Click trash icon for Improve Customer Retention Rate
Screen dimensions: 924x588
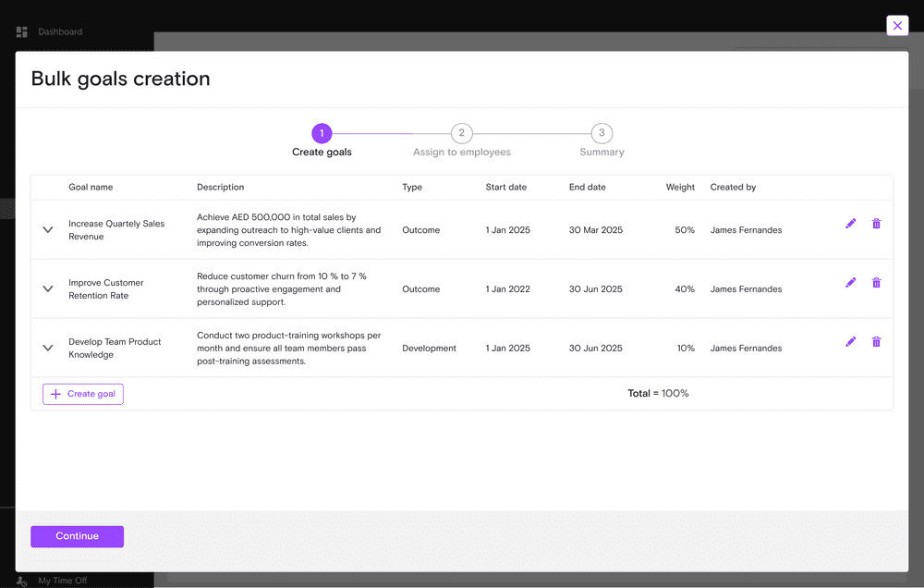coord(876,283)
